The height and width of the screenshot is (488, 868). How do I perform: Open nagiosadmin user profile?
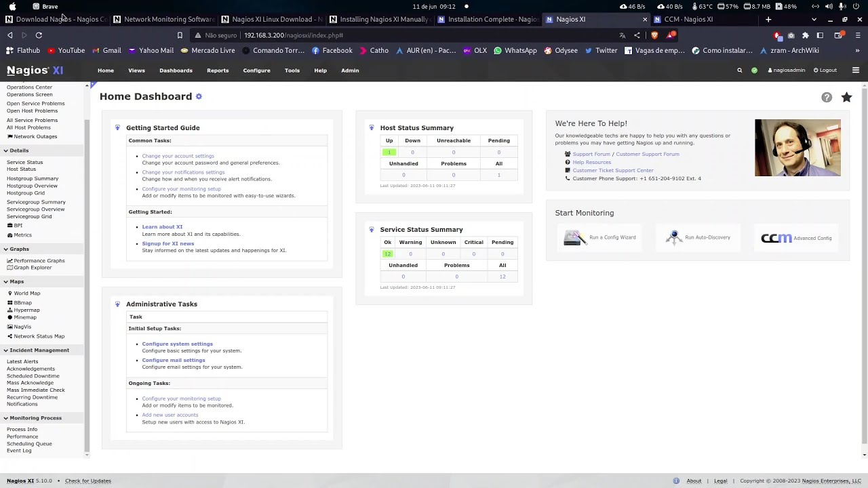pos(787,70)
